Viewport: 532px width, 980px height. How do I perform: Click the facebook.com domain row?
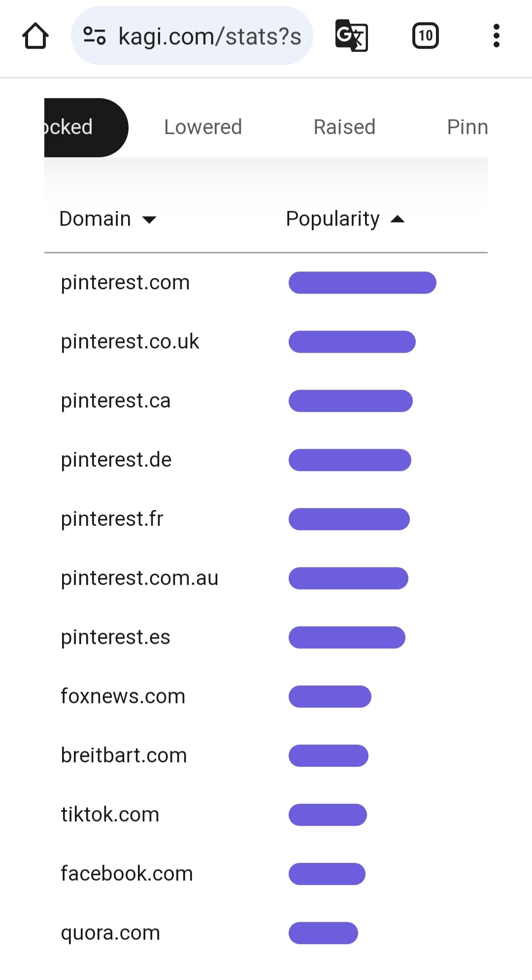tap(127, 874)
